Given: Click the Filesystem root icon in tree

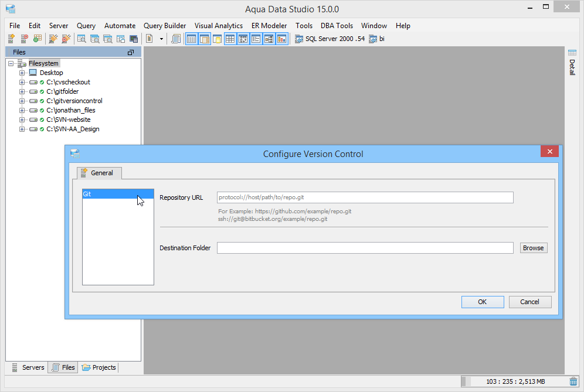Looking at the screenshot, I should pos(22,63).
